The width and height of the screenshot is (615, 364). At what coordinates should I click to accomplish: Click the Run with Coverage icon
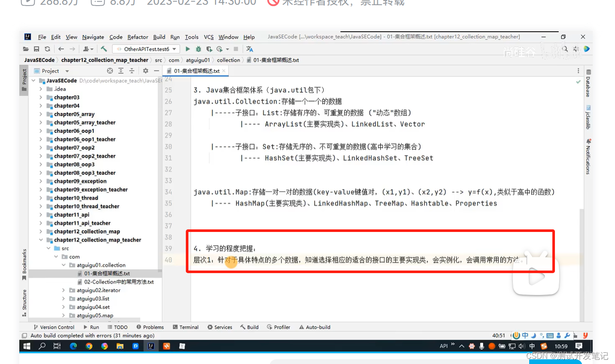click(x=209, y=49)
